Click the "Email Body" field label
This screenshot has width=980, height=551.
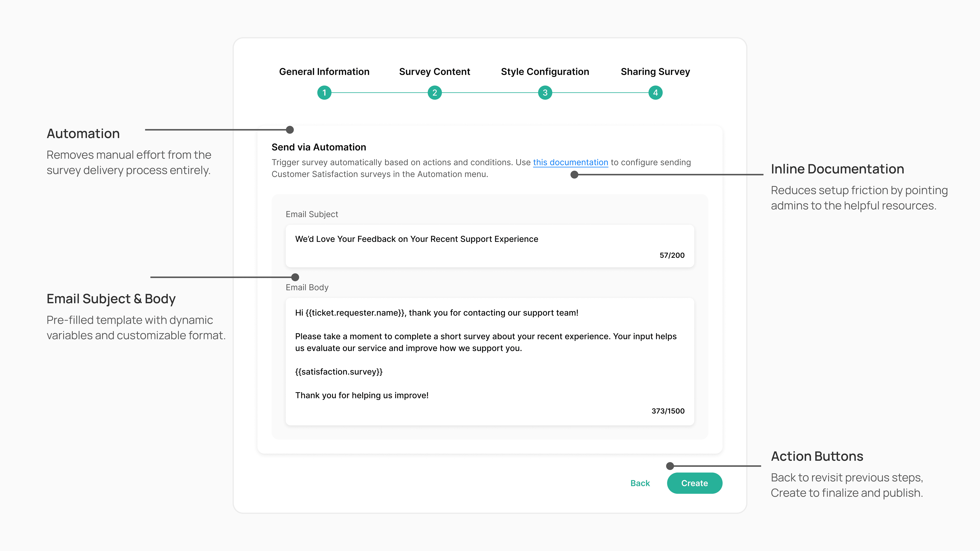click(307, 287)
